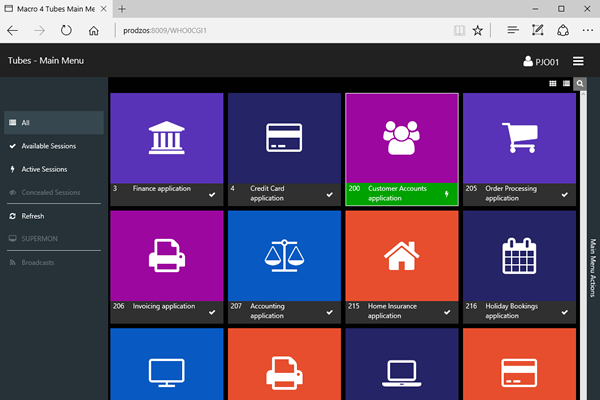
Task: Reload the page with browser refresh
Action: [66, 30]
